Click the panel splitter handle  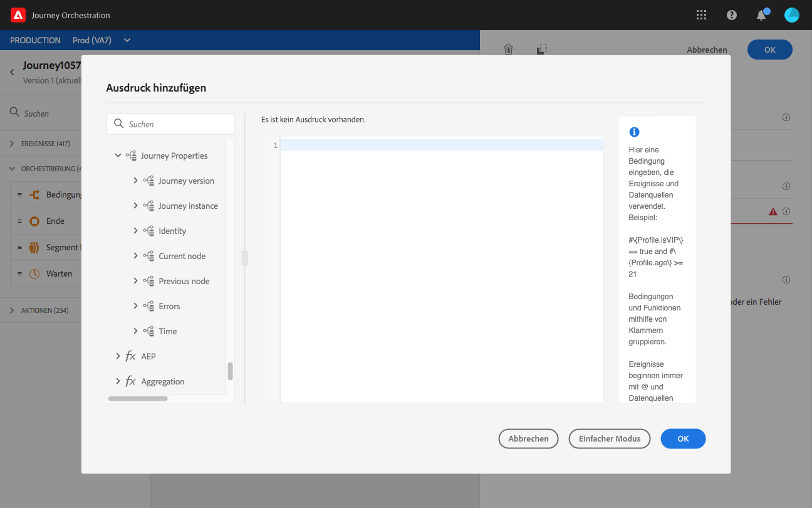[244, 258]
